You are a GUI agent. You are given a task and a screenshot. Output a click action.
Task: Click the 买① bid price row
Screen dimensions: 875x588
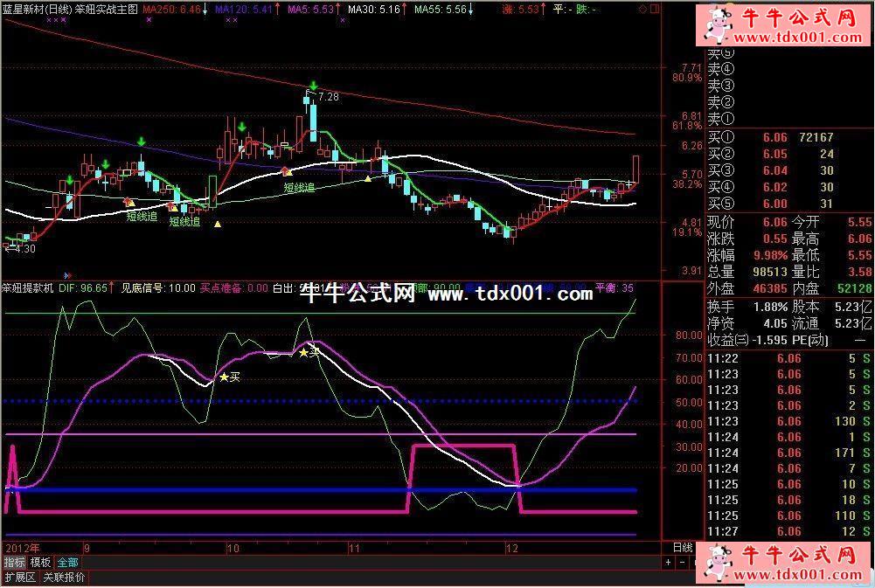pyautogui.click(x=770, y=137)
